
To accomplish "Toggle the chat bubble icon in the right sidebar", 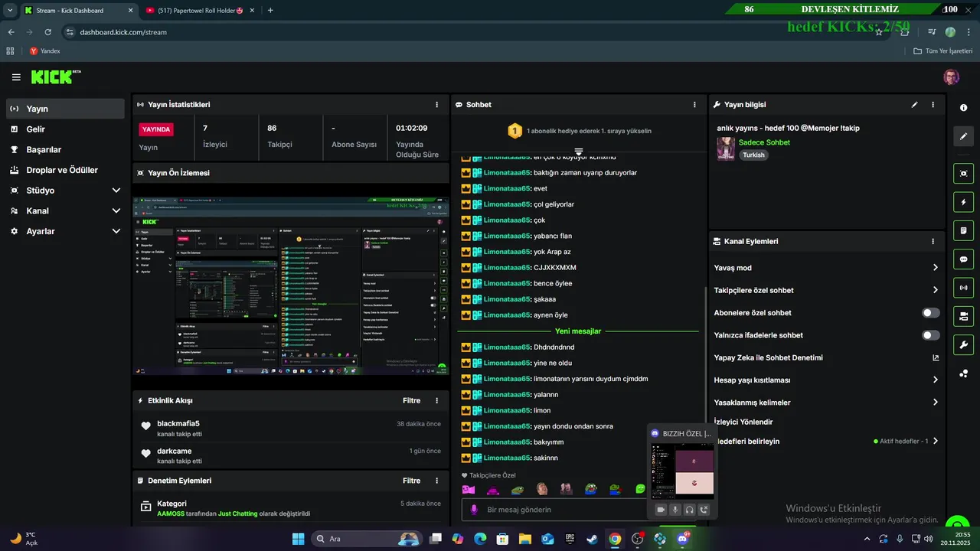I will point(963,259).
